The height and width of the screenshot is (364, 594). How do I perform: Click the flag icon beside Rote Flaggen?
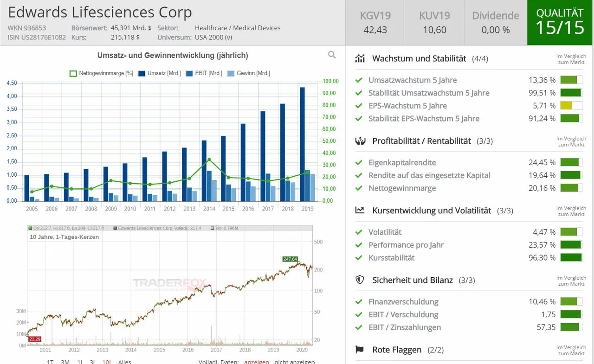click(x=360, y=350)
